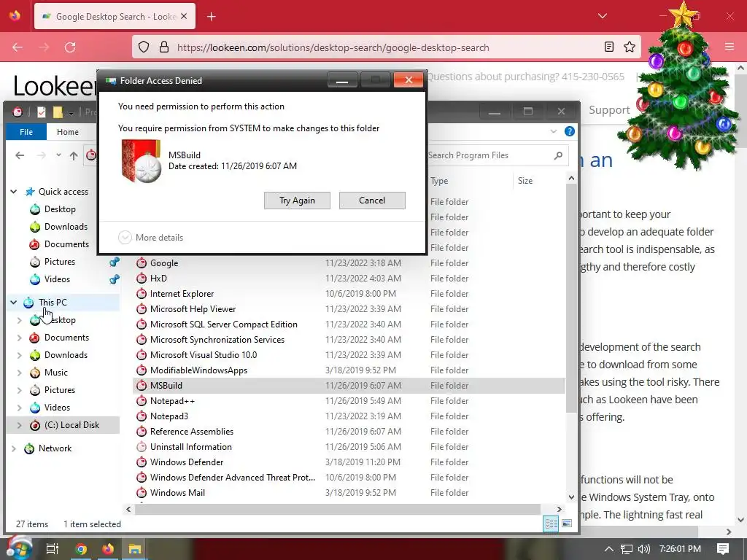Expand More details in the dialog
Screen dimensions: 747x560
coord(150,237)
